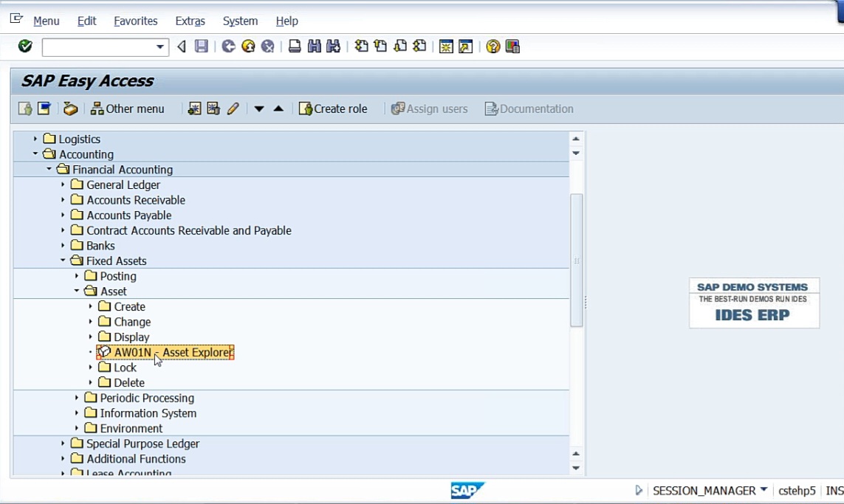
Task: Click the red Cancel icon
Action: (x=267, y=46)
